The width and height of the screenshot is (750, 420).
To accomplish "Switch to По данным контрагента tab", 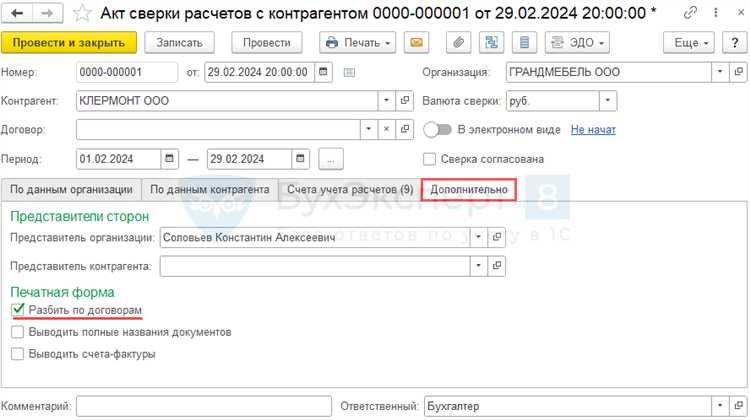I will click(x=210, y=190).
